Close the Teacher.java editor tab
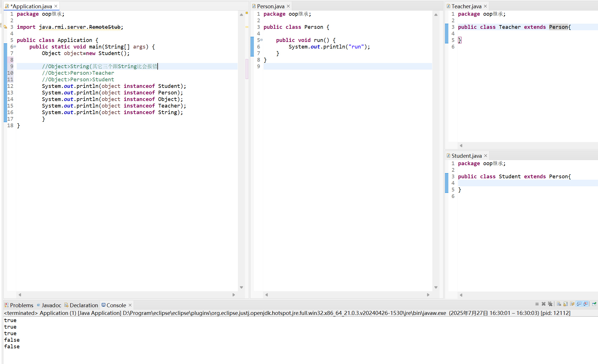Image resolution: width=598 pixels, height=364 pixels. [485, 6]
